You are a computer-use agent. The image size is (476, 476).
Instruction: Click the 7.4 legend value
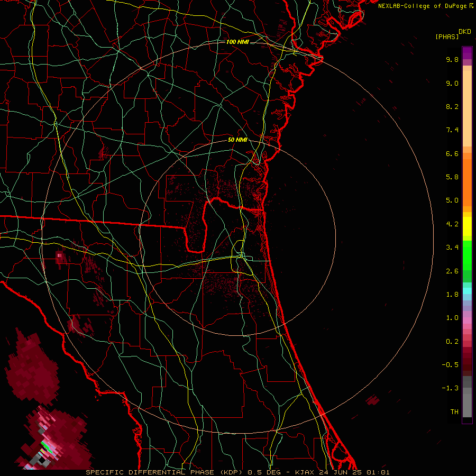coord(452,130)
